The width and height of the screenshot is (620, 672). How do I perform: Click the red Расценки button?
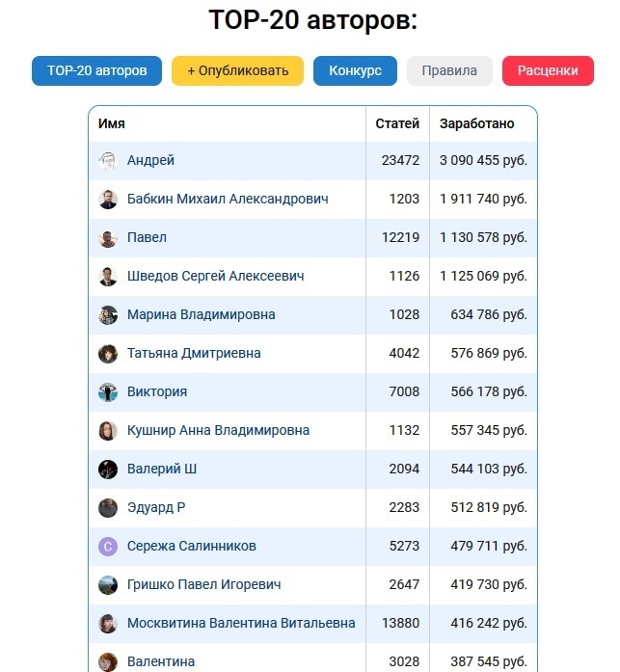click(548, 71)
